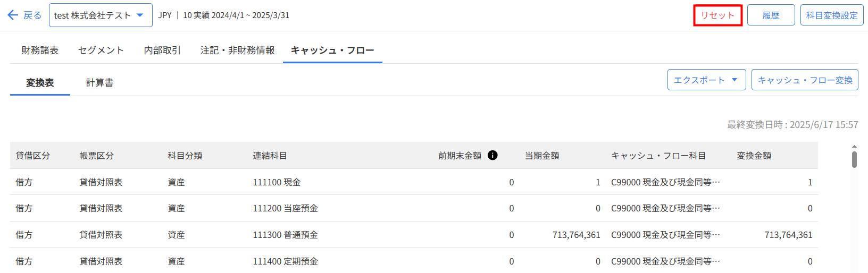Click the info icon beside 前期末金額

pyautogui.click(x=493, y=155)
